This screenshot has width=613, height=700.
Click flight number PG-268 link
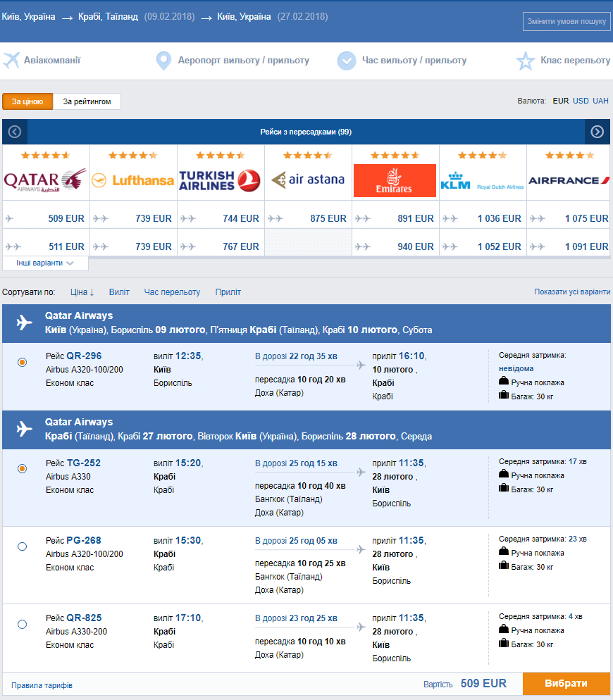[x=84, y=540]
